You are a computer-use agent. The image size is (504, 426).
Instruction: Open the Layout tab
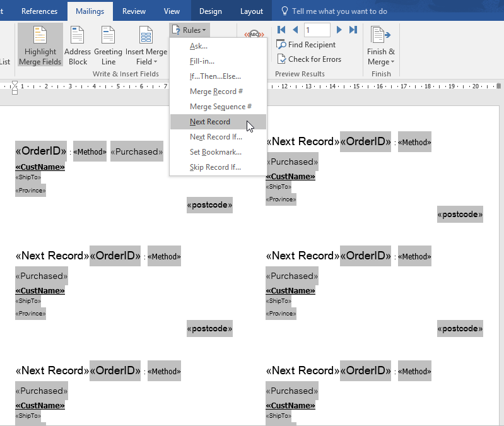tap(251, 11)
